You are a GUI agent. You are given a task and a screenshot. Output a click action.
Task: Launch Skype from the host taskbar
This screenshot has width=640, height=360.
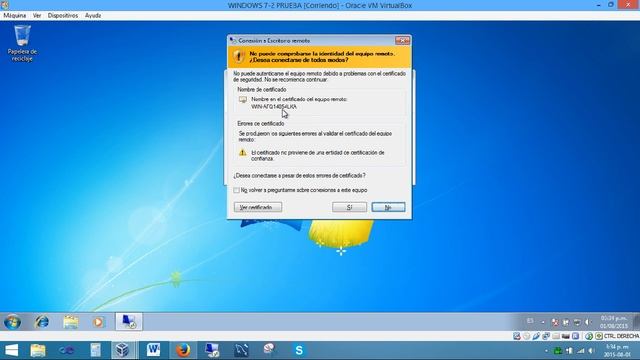299,350
